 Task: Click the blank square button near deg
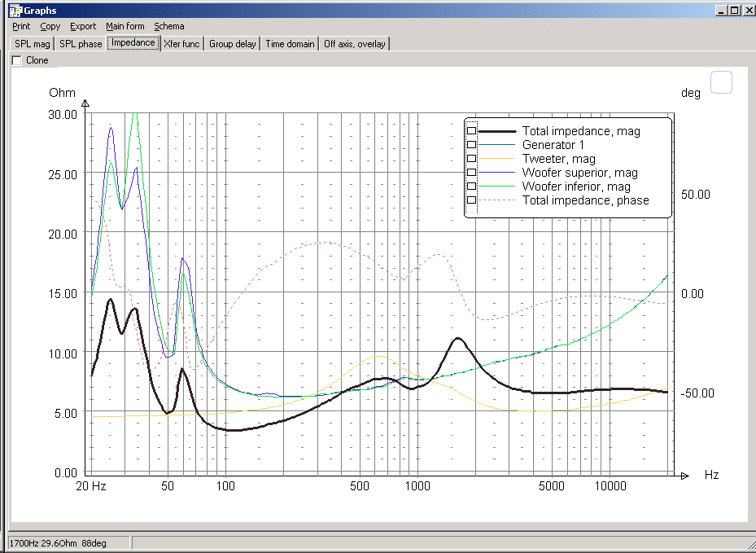coord(721,82)
